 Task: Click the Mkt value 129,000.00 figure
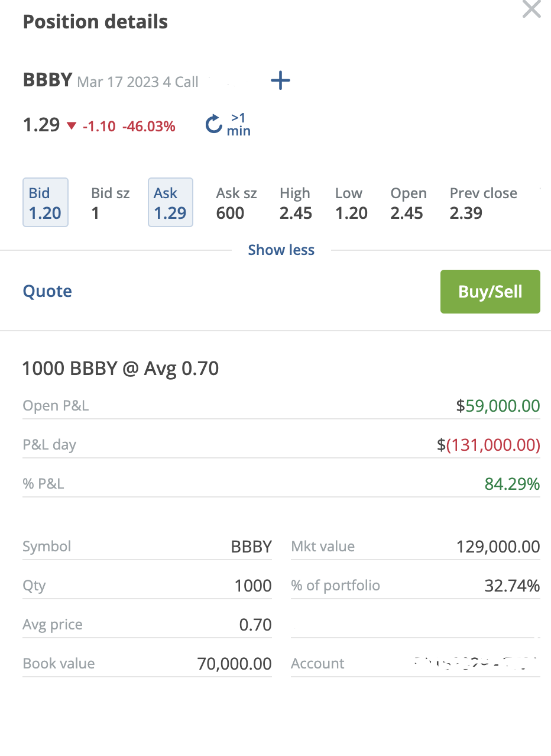[x=498, y=547]
